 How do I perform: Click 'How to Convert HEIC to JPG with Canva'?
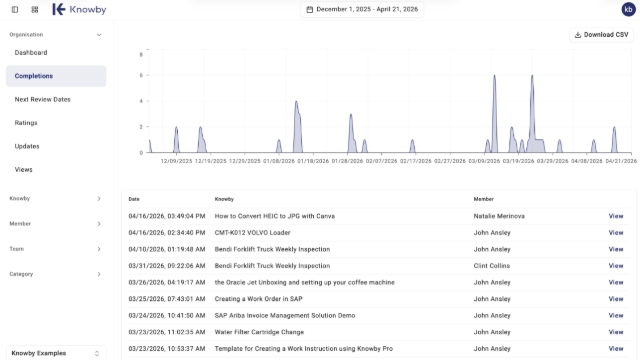click(x=275, y=216)
